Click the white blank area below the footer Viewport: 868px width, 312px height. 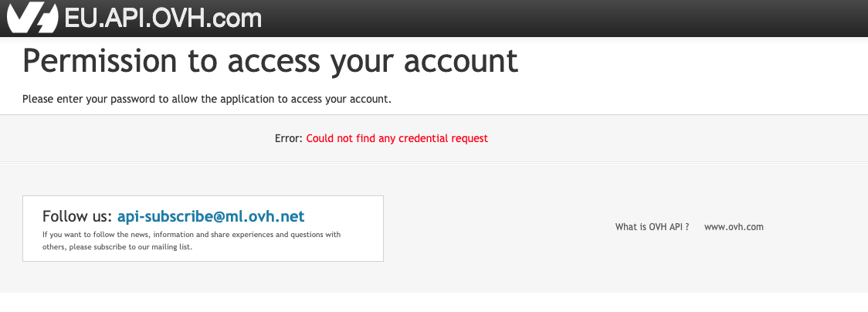click(x=432, y=303)
